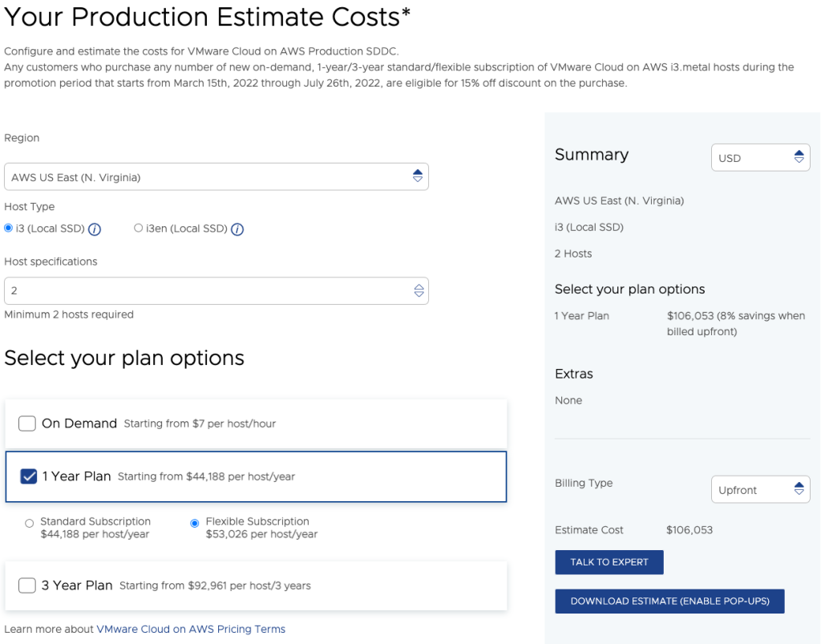Viewport: 821px width, 644px height.
Task: Click the currency selector arrow icon
Action: click(799, 158)
